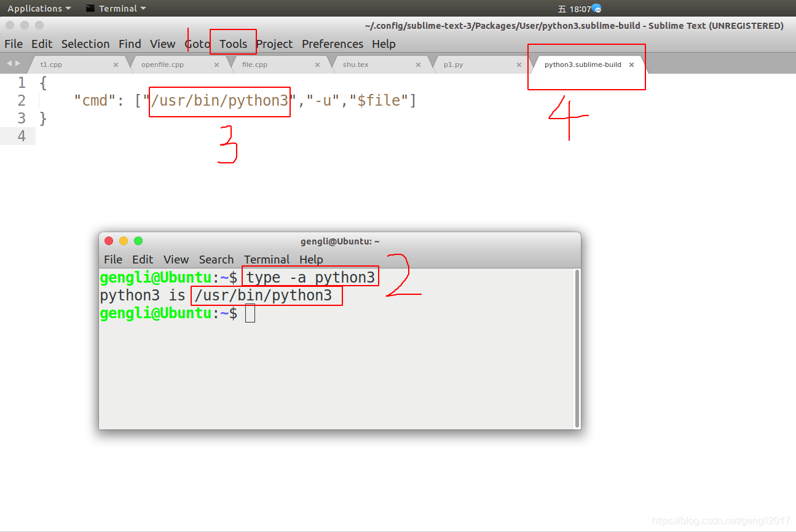This screenshot has height=532, width=796.
Task: Click the terminal title bar 'gengli@Ubuntu: ~'
Action: click(x=340, y=241)
